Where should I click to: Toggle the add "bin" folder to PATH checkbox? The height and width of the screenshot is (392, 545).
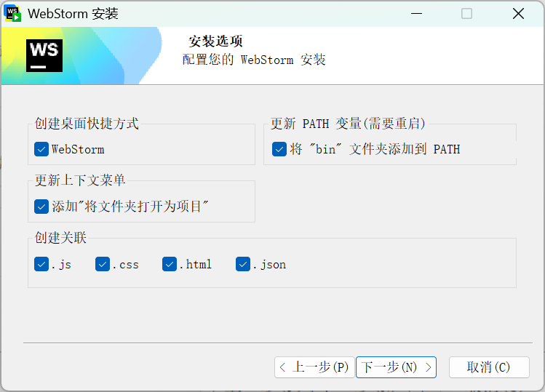279,149
